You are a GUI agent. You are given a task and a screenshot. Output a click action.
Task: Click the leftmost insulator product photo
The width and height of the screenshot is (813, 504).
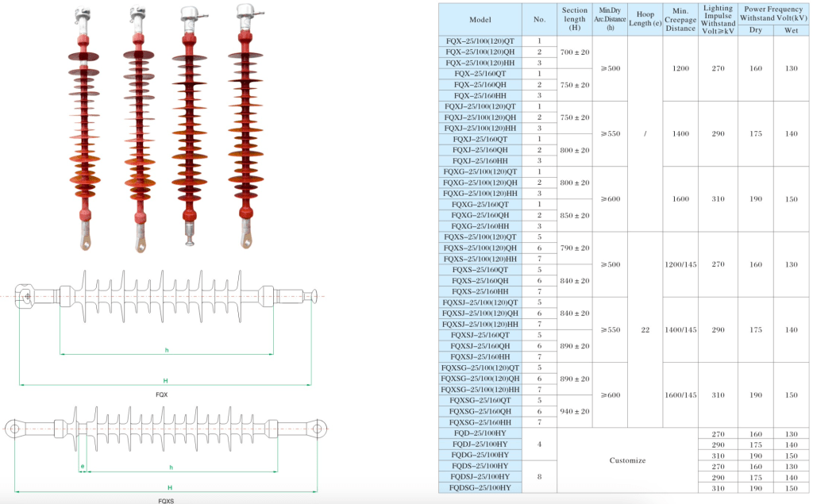pyautogui.click(x=86, y=127)
